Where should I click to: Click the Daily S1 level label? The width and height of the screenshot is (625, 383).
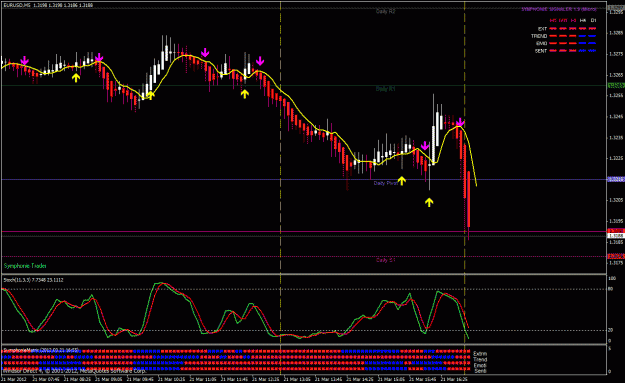click(385, 260)
